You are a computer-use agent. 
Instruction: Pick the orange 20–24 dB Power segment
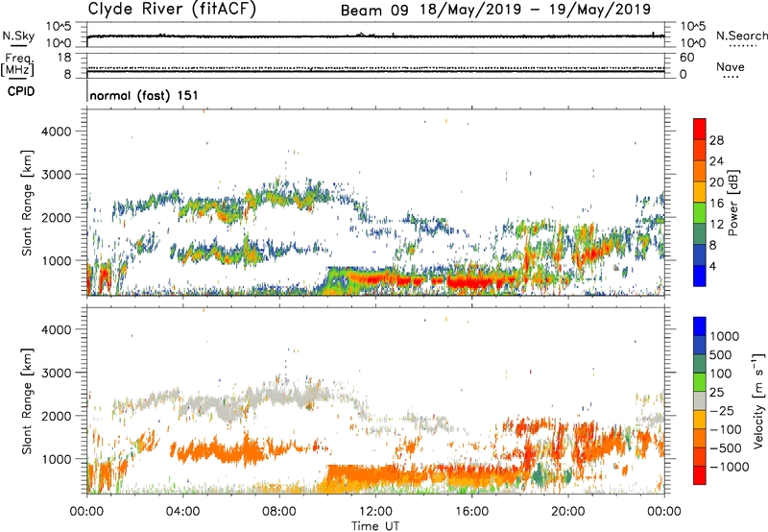[700, 171]
